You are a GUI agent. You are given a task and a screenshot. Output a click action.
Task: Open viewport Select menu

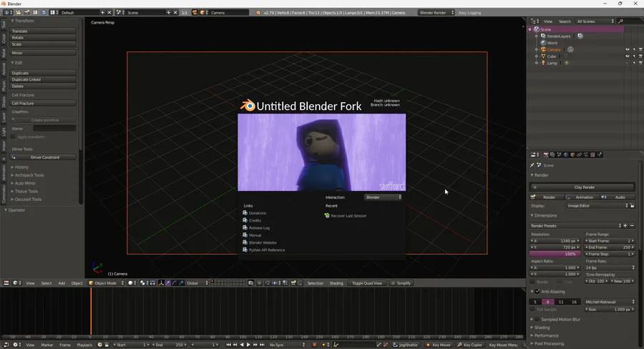(47, 283)
